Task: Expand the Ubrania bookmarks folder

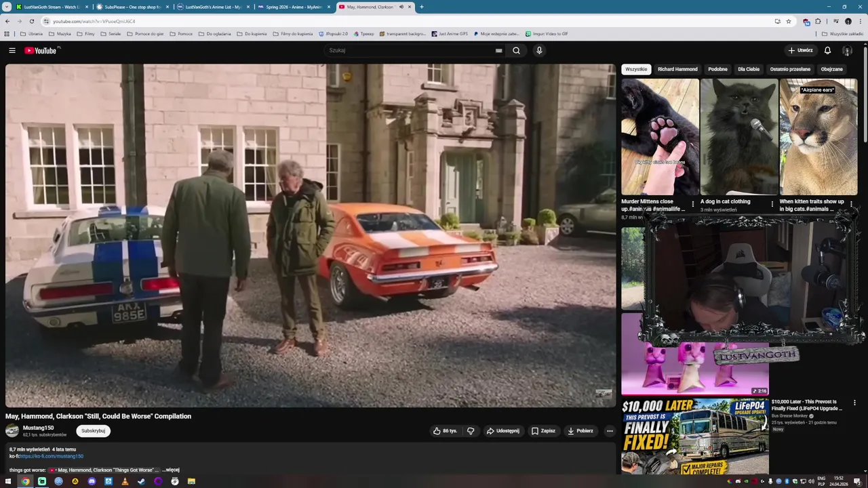Action: coord(31,33)
